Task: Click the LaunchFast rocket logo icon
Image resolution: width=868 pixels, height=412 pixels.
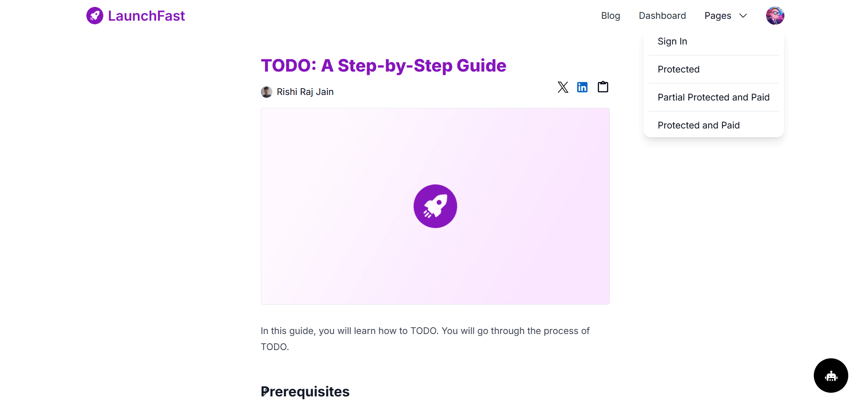Action: 95,16
